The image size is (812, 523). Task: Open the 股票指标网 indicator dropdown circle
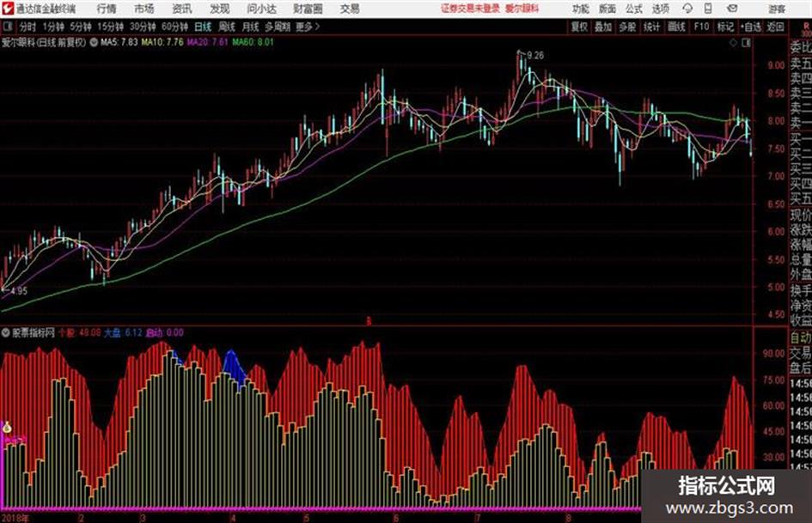point(6,332)
